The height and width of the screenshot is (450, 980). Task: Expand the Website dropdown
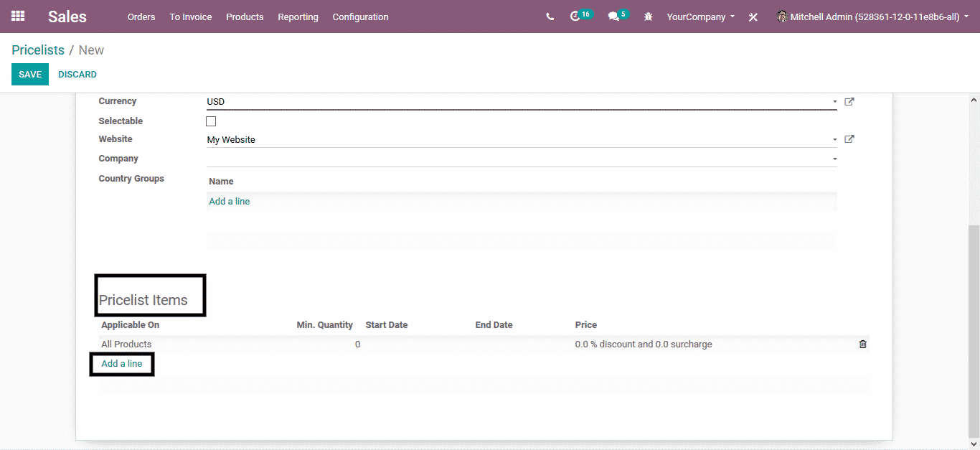coord(834,140)
